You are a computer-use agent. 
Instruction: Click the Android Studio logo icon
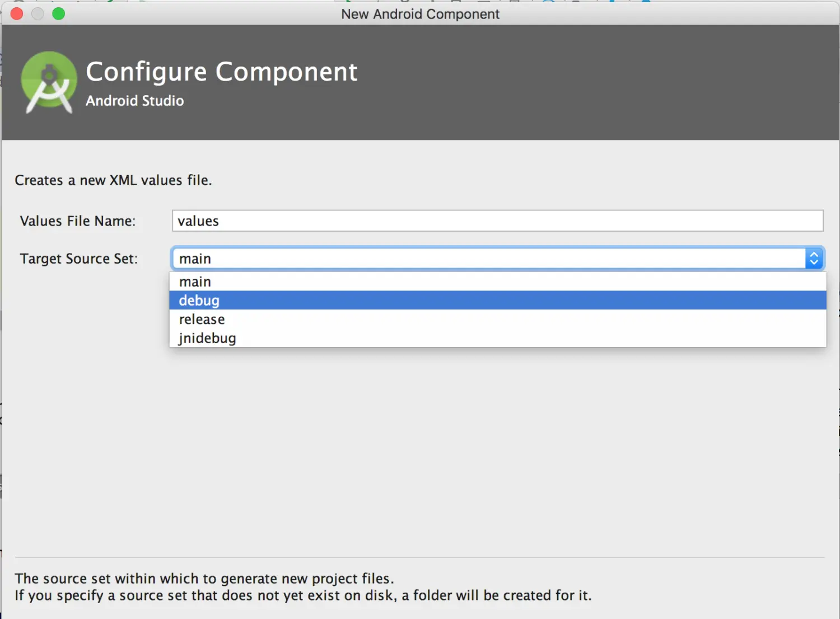(49, 83)
